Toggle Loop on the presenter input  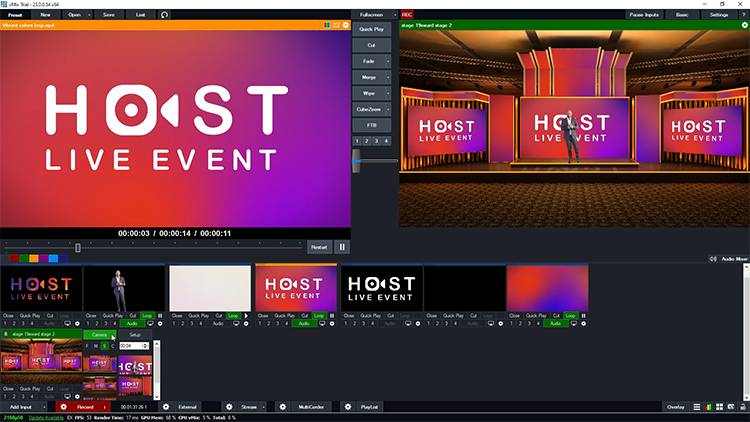point(148,315)
